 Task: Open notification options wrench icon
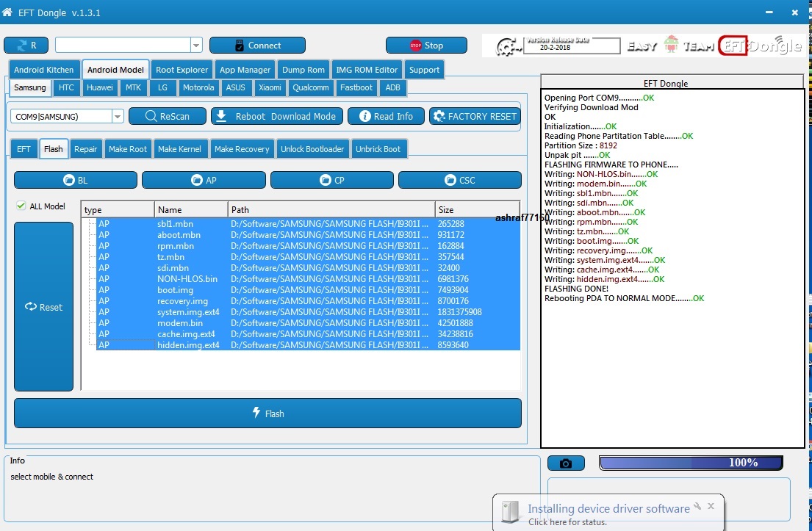tap(697, 505)
